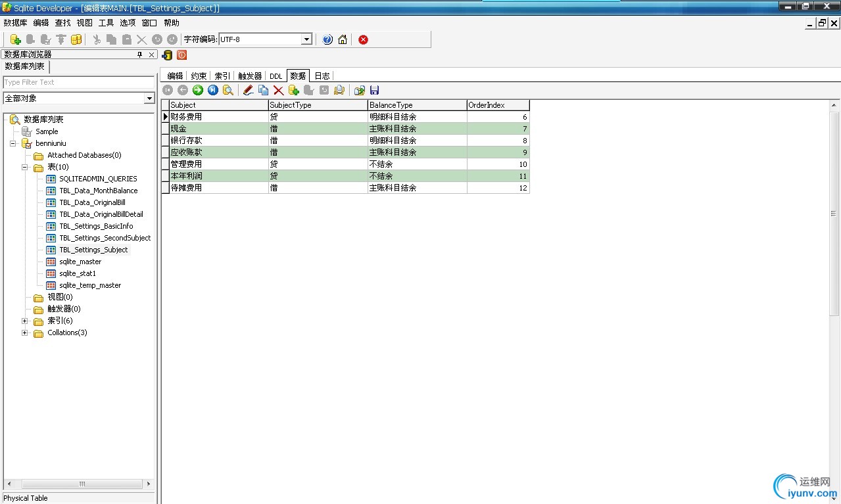Pin the database browser panel
Image resolution: width=841 pixels, height=504 pixels.
click(x=139, y=55)
